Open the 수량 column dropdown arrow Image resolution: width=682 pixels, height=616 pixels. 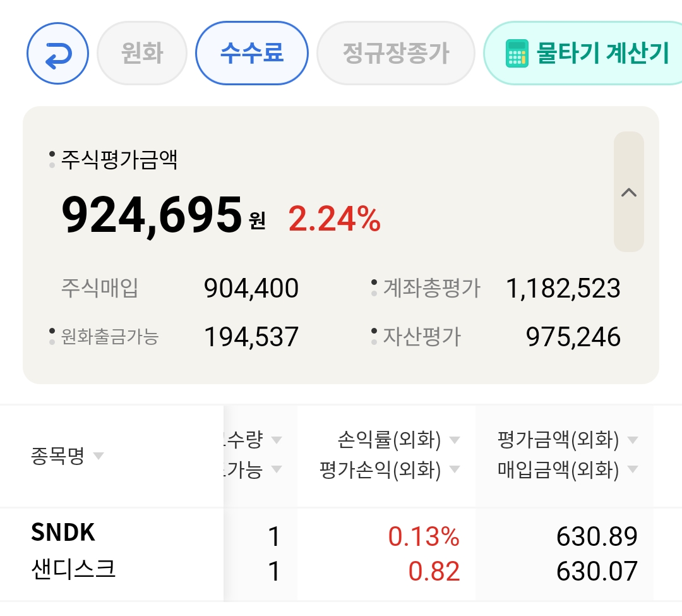pos(276,439)
